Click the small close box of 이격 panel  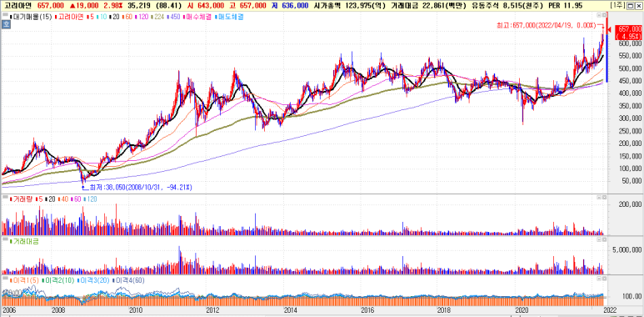604,279
